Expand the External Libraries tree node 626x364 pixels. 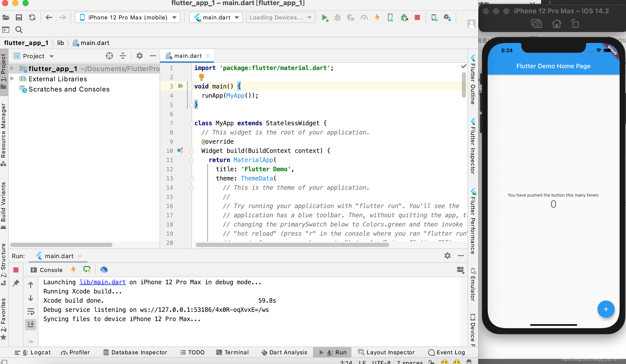click(12, 78)
